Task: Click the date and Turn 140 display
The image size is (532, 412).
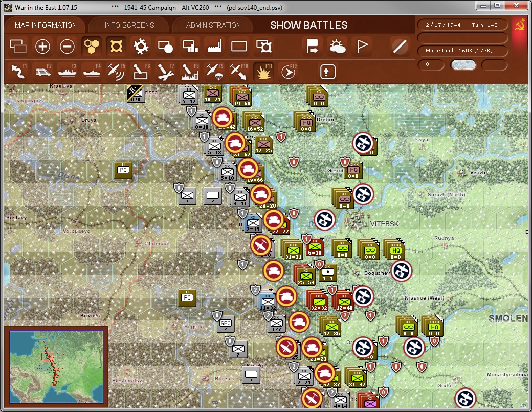Action: coord(462,25)
